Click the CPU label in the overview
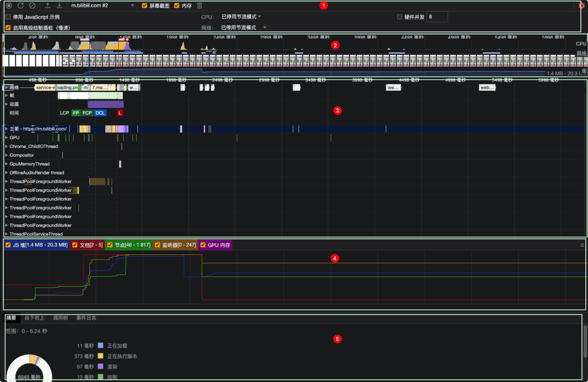588x382 pixels. click(x=581, y=43)
